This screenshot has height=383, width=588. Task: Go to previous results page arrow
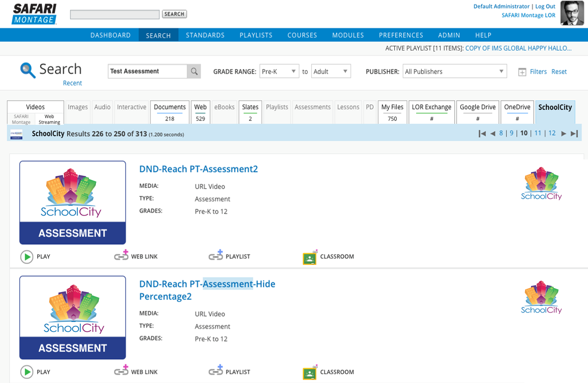coord(493,133)
